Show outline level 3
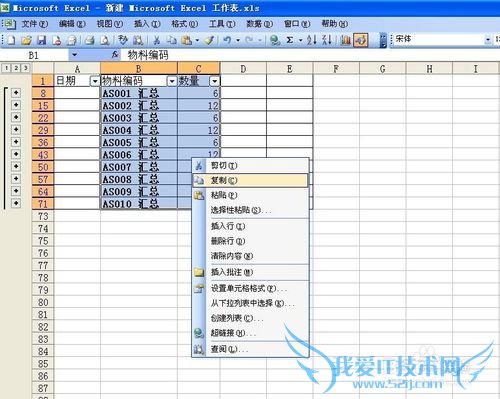This screenshot has width=500, height=399. point(25,68)
